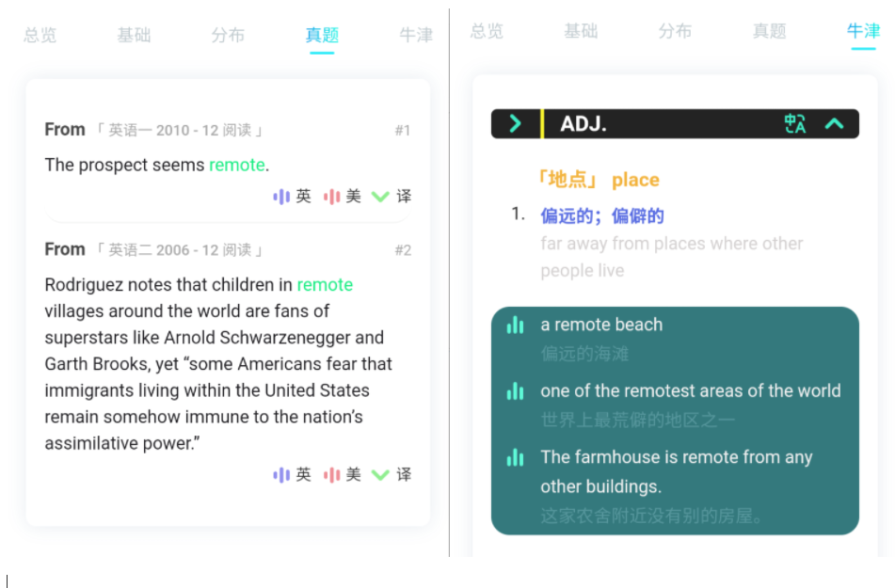Select 分布 tab in left panel

(x=228, y=36)
